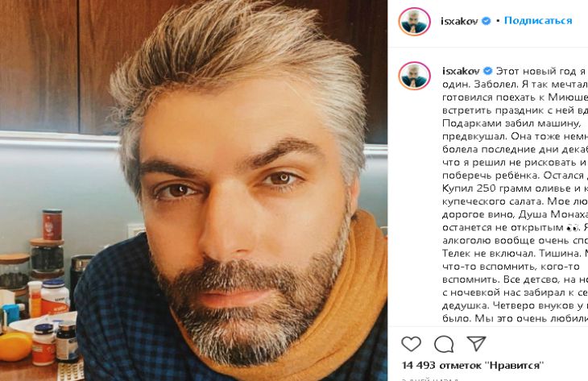Click the red-lidded jar on the counter
The width and height of the screenshot is (588, 381).
point(52,224)
